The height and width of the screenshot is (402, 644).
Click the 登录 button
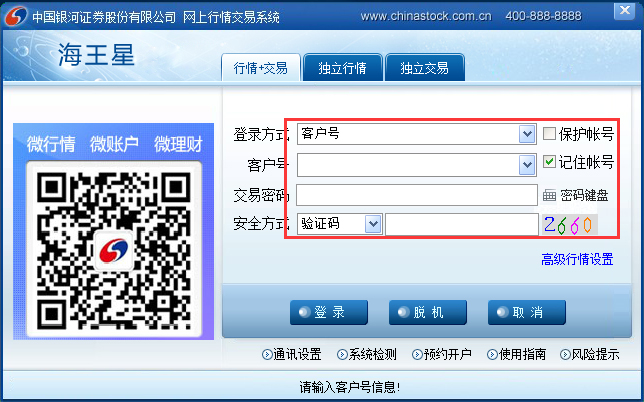[x=329, y=312]
